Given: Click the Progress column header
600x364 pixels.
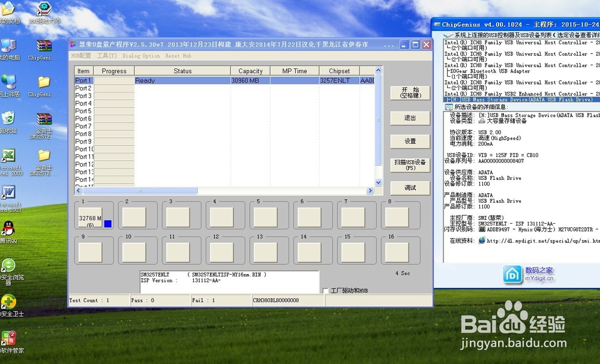Looking at the screenshot, I should point(114,71).
